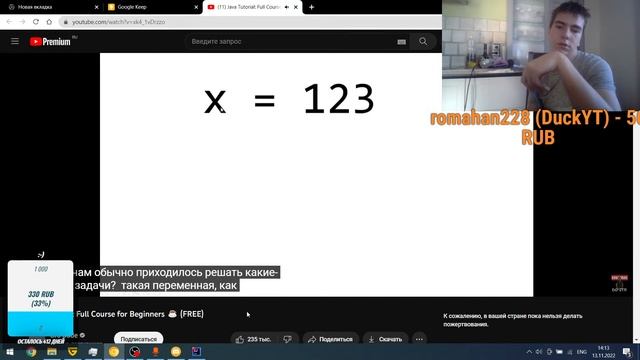Open the three-dots more actions menu

click(419, 339)
